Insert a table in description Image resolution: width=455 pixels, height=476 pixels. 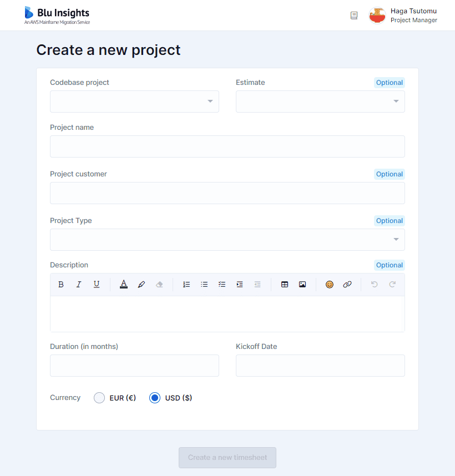pos(285,285)
